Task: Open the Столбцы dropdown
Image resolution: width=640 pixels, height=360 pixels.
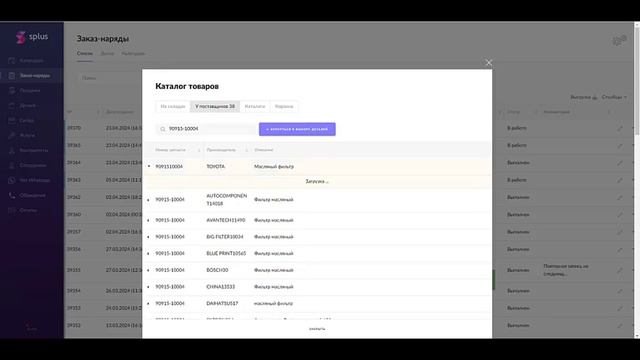Action: 613,97
